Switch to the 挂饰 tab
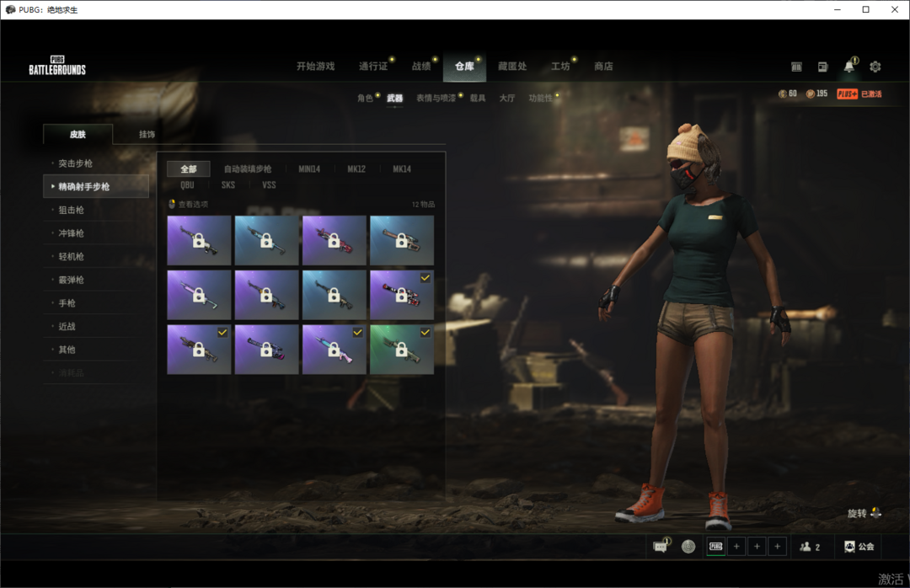910x588 pixels. pyautogui.click(x=147, y=134)
